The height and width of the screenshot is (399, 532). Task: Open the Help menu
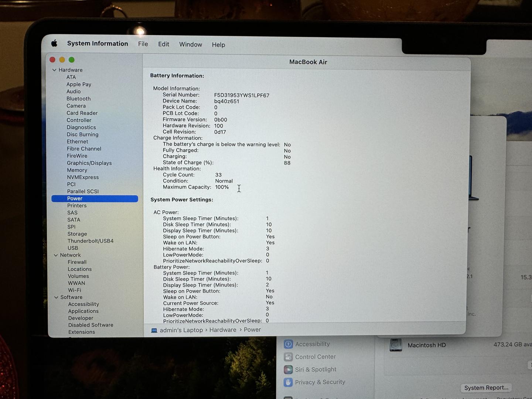[x=218, y=45]
